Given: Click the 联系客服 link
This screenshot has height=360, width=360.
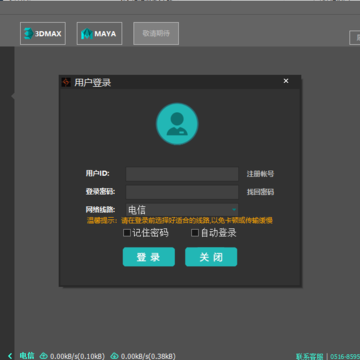Looking at the screenshot, I should pos(310,356).
